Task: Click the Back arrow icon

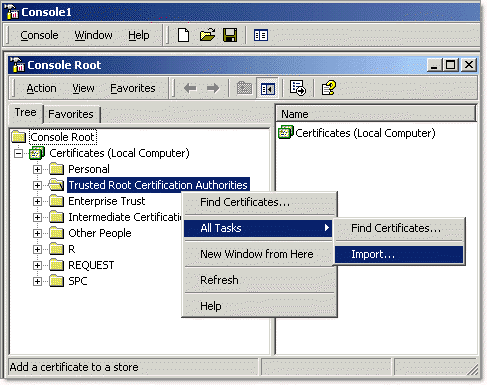Action: [190, 88]
